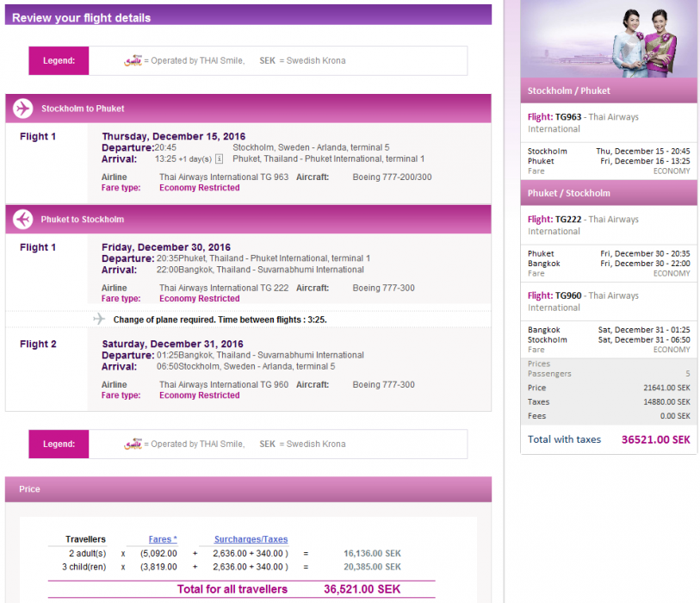Click the "Travellers" column header
700x603 pixels.
point(85,539)
